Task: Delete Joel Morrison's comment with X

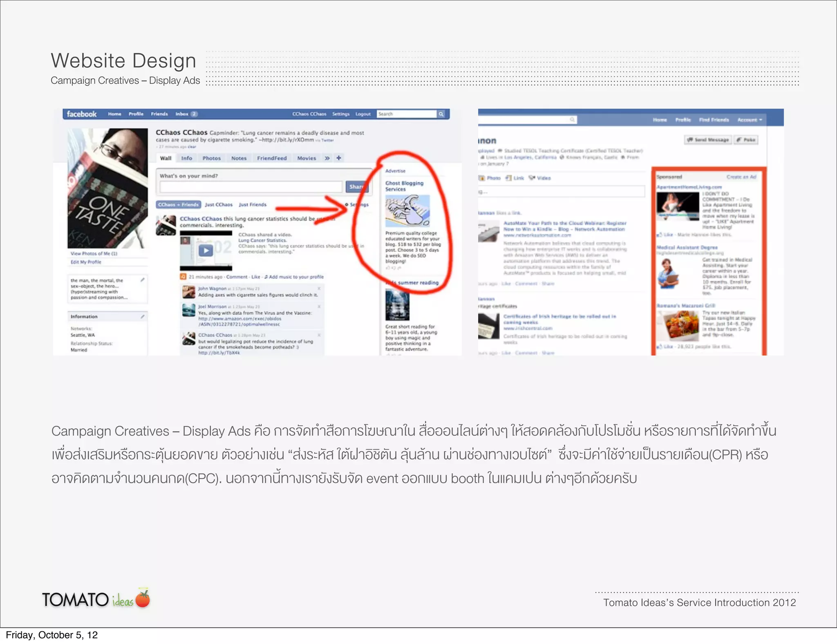Action: point(319,306)
